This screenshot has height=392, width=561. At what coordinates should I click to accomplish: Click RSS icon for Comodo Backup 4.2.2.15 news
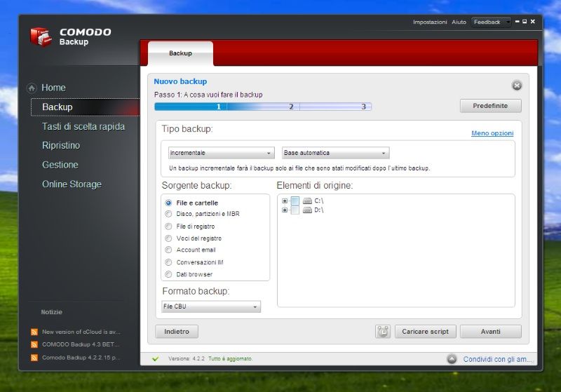(34, 358)
